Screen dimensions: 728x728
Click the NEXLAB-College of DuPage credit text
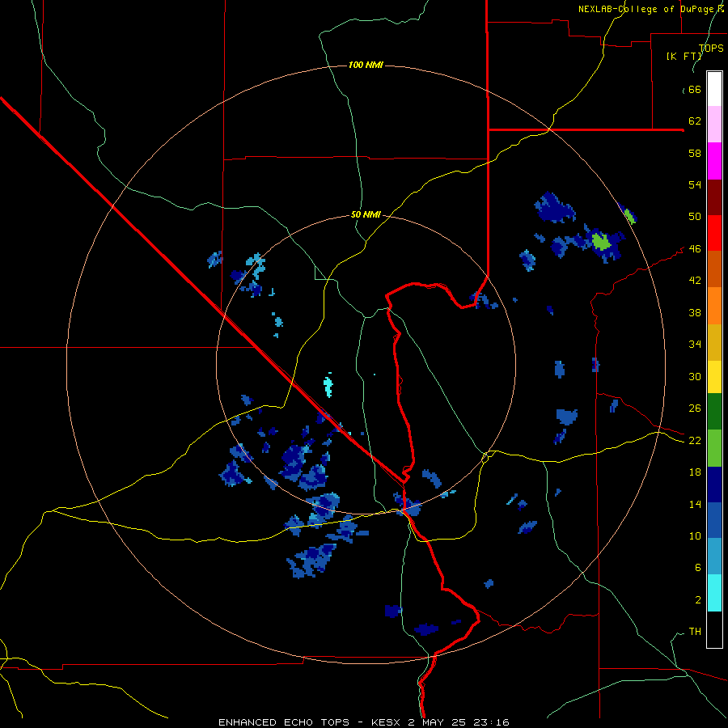tap(651, 9)
